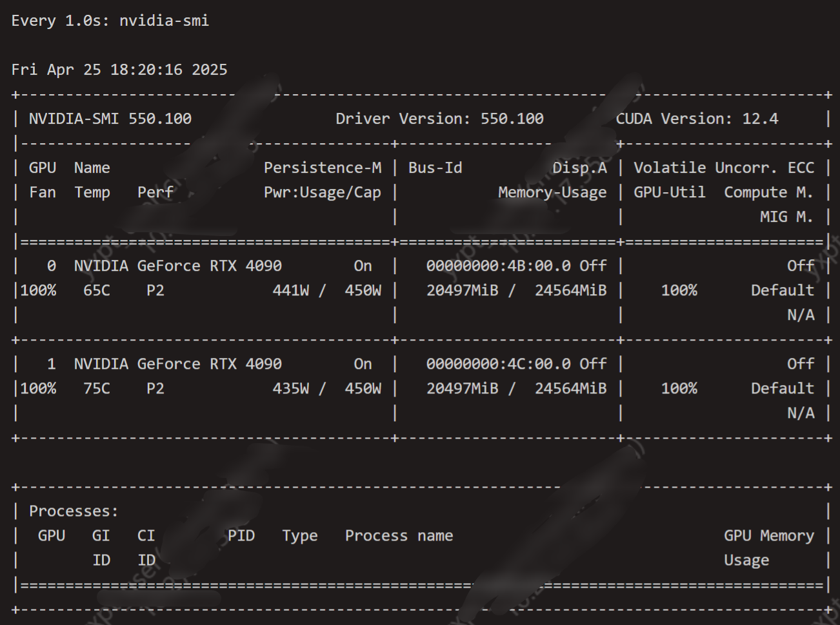Click the 'Memory-Usage' header text

[552, 192]
